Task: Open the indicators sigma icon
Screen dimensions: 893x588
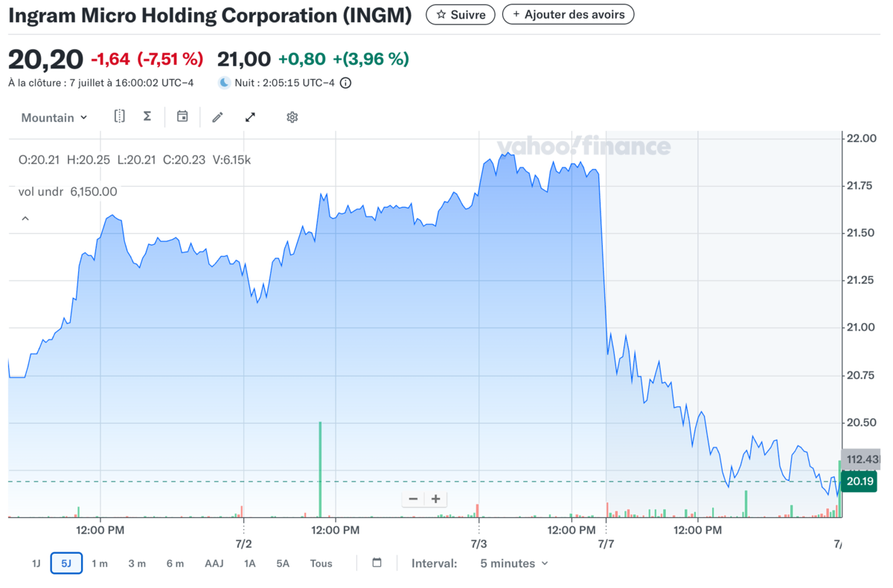Action: [147, 116]
